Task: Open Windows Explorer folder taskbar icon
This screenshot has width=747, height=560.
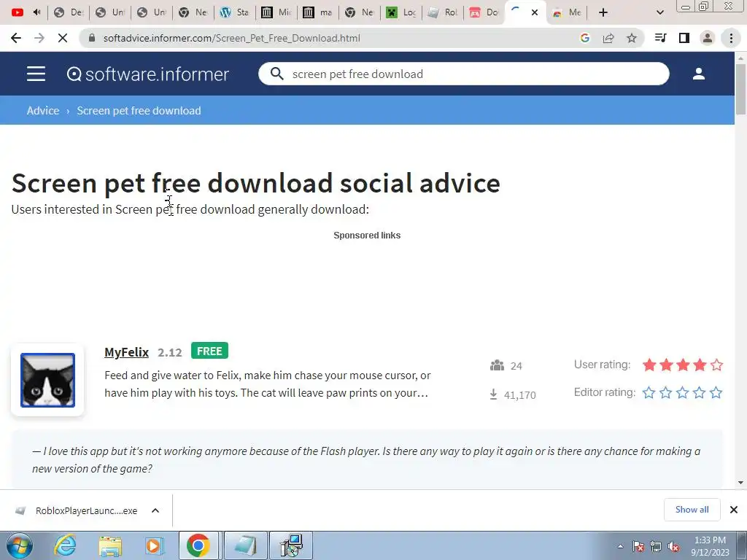Action: tap(110, 545)
